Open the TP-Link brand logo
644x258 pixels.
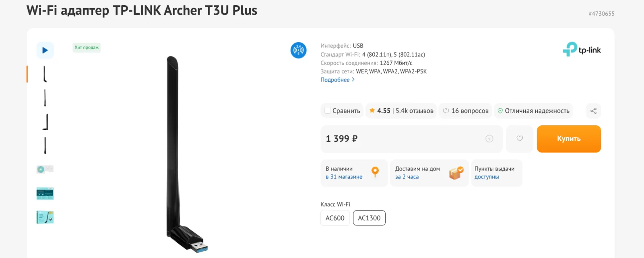pos(582,49)
